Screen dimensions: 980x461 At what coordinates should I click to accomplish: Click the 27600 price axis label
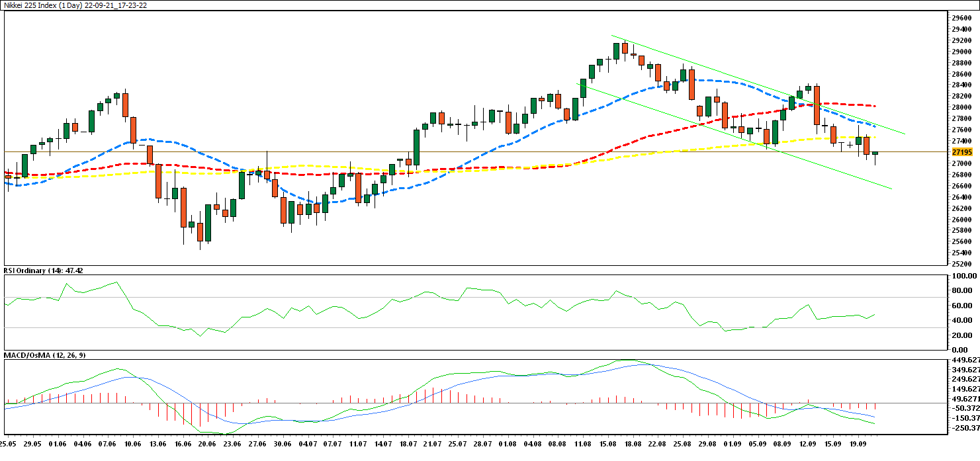[963, 130]
